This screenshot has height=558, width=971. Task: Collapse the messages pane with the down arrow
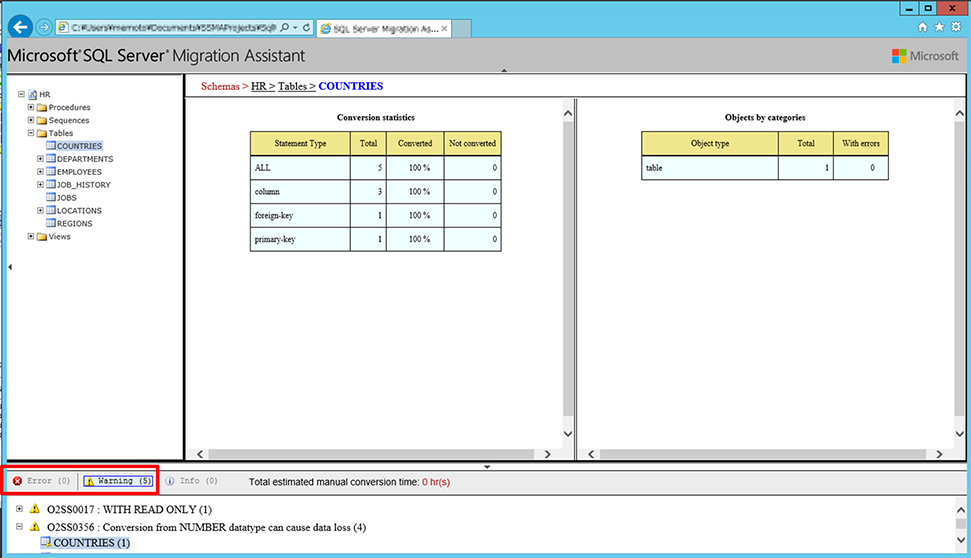[487, 466]
